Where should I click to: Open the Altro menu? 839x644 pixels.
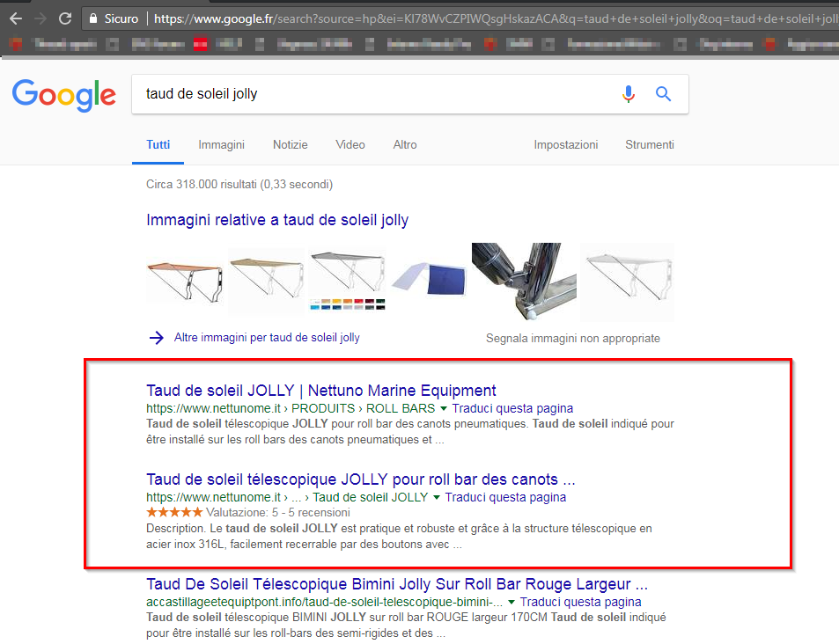[404, 145]
